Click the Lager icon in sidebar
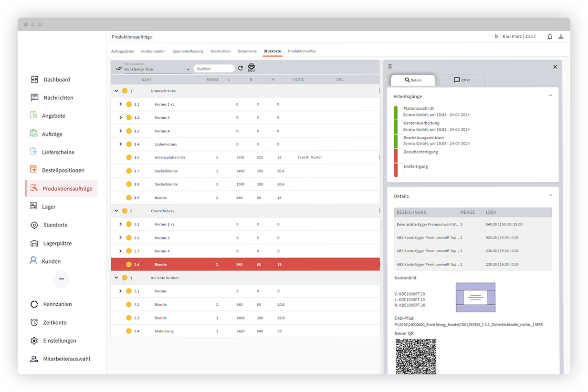Image resolution: width=588 pixels, height=392 pixels. pos(33,206)
